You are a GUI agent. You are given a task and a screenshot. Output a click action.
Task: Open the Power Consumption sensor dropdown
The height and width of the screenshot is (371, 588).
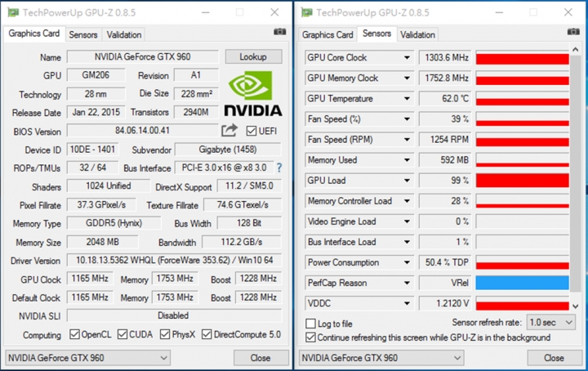[407, 262]
